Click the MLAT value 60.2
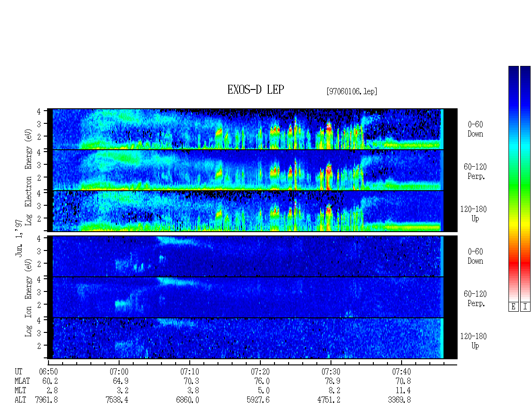Screen dimensions: 532x412 [x=50, y=381]
